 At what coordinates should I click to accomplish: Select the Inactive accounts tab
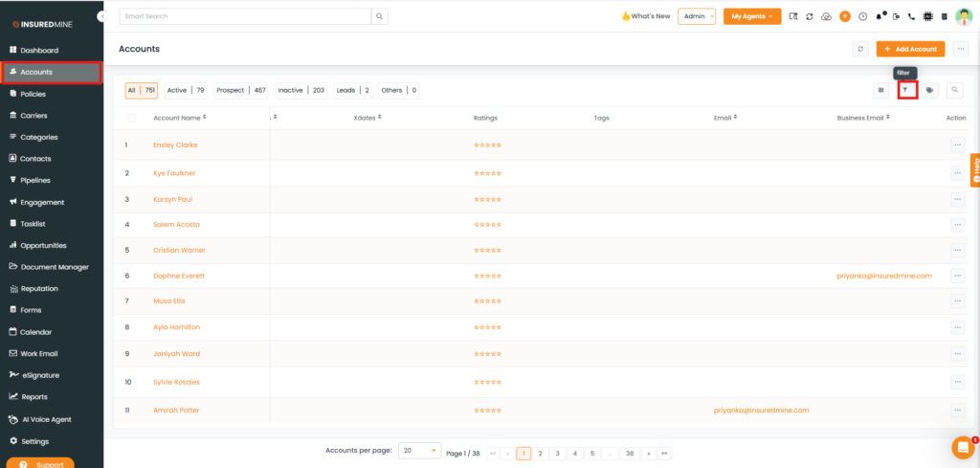[x=301, y=90]
